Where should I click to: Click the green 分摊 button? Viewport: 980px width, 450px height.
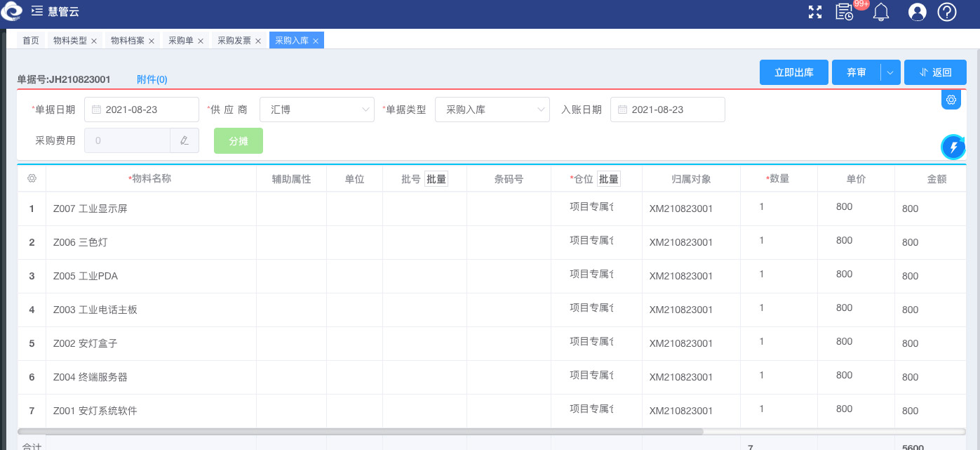pos(239,140)
